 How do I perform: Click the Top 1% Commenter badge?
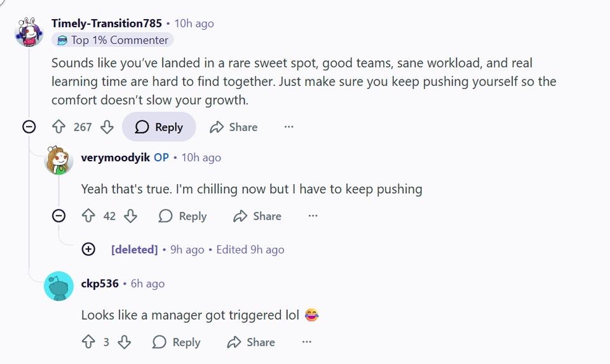point(112,40)
